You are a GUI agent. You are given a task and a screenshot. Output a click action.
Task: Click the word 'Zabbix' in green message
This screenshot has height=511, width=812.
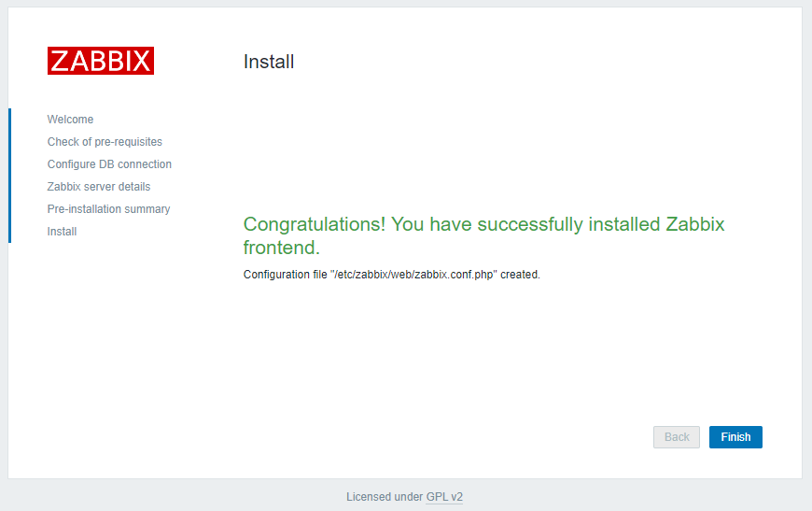(x=694, y=224)
